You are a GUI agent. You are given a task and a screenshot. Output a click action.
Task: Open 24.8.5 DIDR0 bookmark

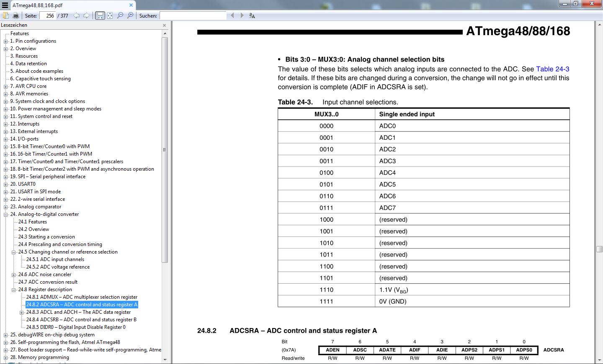click(76, 327)
